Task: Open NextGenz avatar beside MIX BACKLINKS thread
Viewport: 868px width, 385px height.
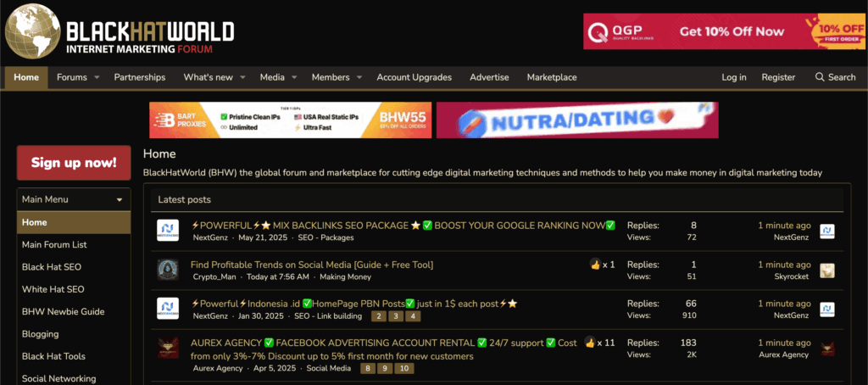Action: [167, 230]
